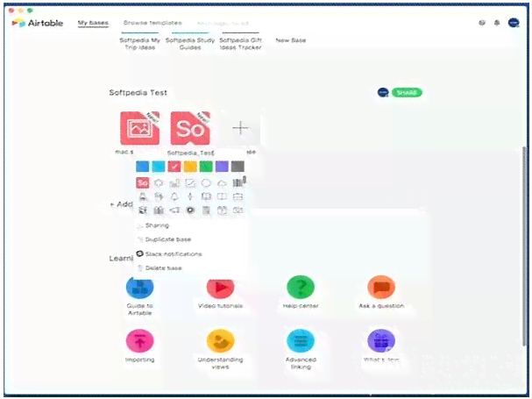This screenshot has width=532, height=399.
Task: Open the Understanding views yellow icon
Action: pos(220,341)
